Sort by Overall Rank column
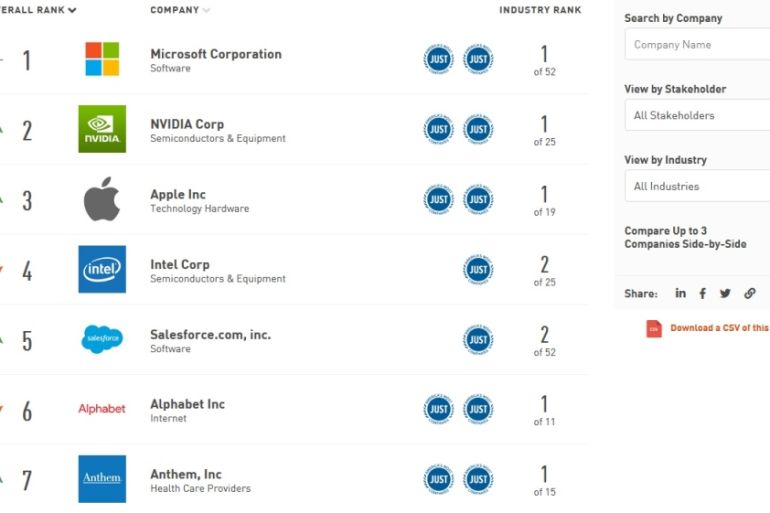This screenshot has width=770, height=513. click(x=40, y=10)
